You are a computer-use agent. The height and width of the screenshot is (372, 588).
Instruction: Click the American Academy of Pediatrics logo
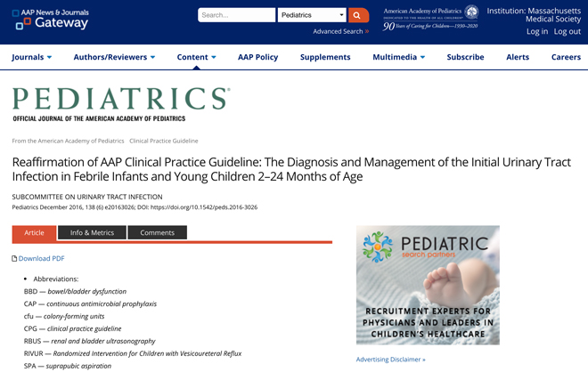[430, 18]
